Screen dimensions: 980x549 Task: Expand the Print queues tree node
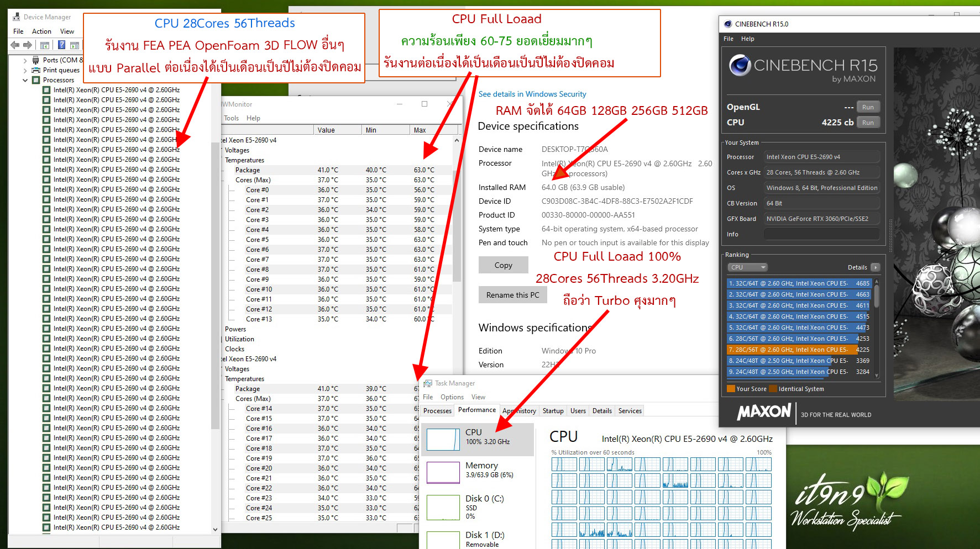tap(25, 70)
